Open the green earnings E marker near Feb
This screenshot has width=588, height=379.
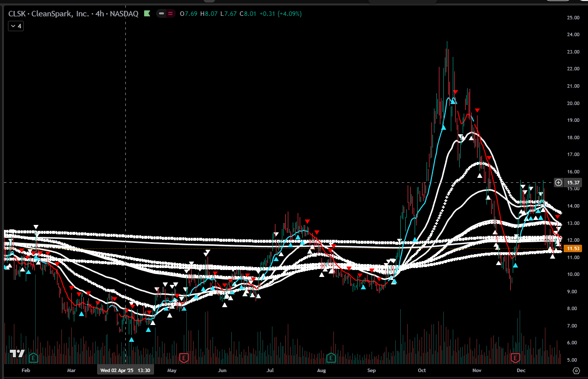(33, 358)
